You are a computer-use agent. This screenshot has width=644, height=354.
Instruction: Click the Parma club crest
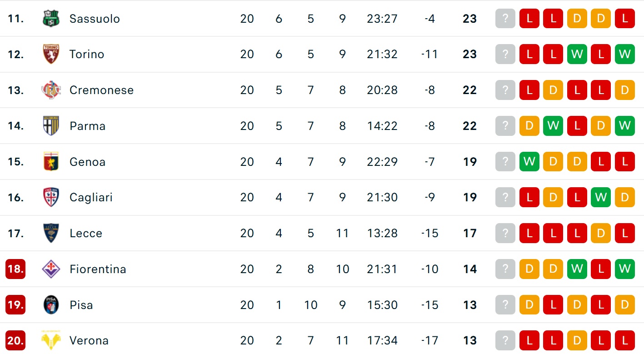(x=51, y=126)
